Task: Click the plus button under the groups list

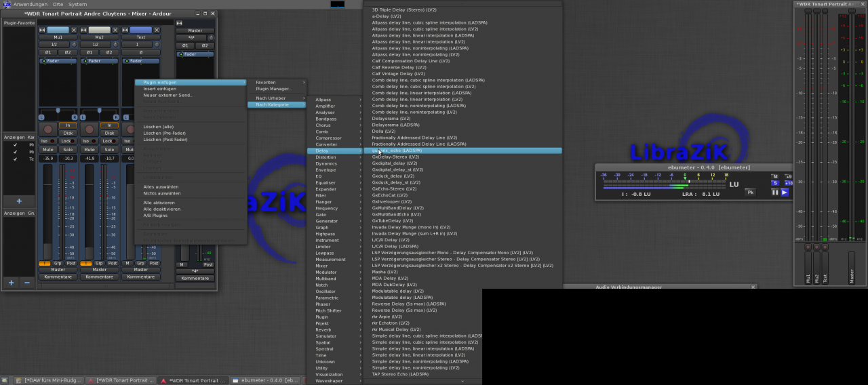Action: (11, 283)
